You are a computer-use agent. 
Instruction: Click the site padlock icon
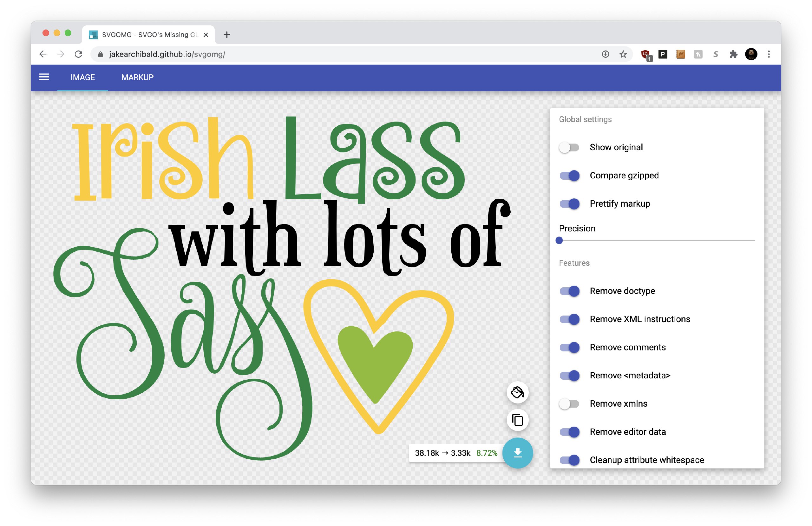pyautogui.click(x=100, y=54)
